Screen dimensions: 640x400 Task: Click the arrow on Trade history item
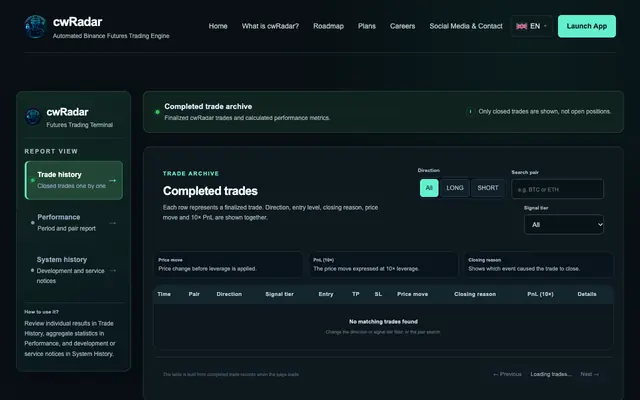click(113, 180)
